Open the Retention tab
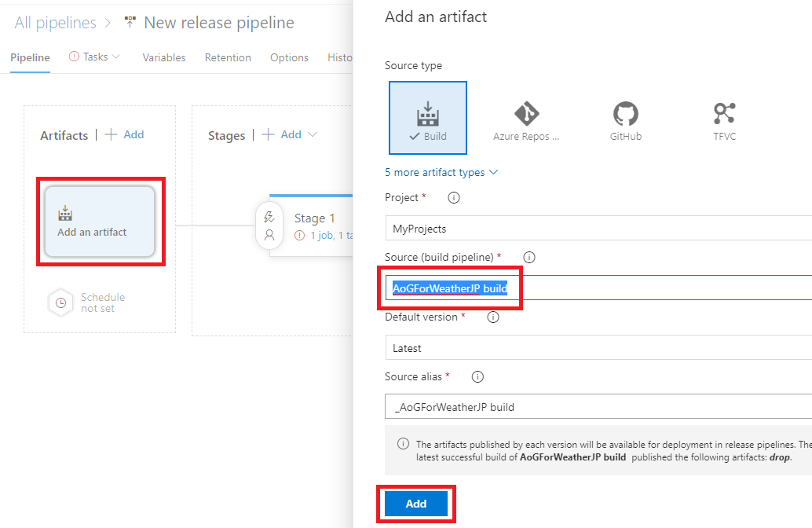 [x=228, y=57]
